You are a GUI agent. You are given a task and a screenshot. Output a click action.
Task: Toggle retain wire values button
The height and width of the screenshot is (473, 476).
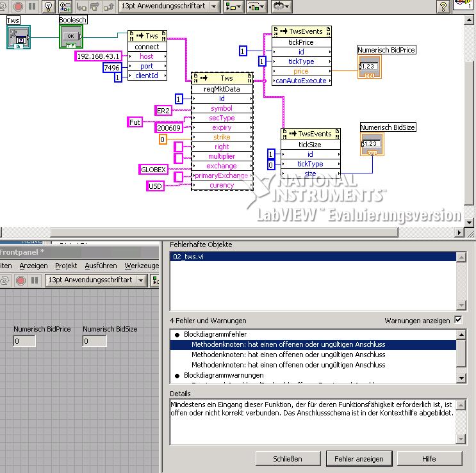65,6
